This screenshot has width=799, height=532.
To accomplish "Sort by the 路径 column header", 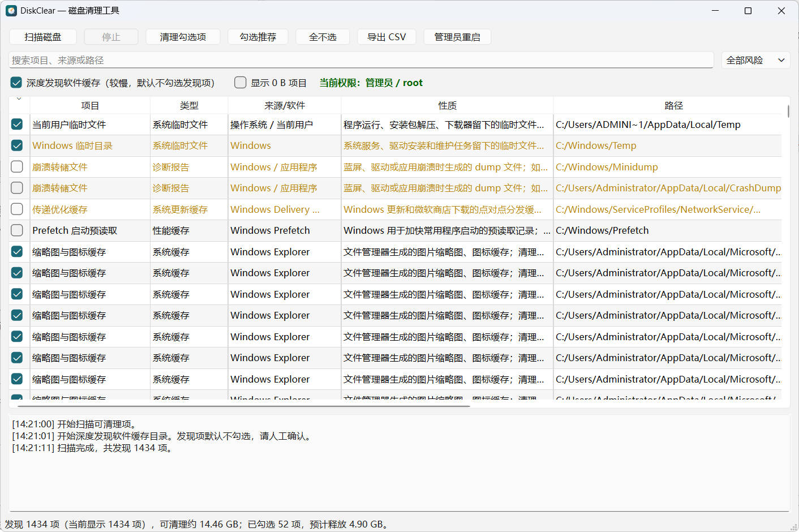I will pos(673,105).
